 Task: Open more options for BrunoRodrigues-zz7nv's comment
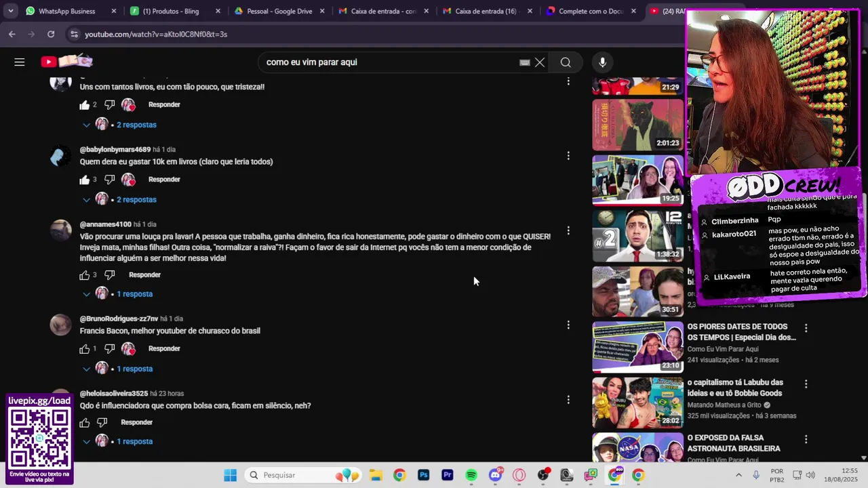click(568, 325)
